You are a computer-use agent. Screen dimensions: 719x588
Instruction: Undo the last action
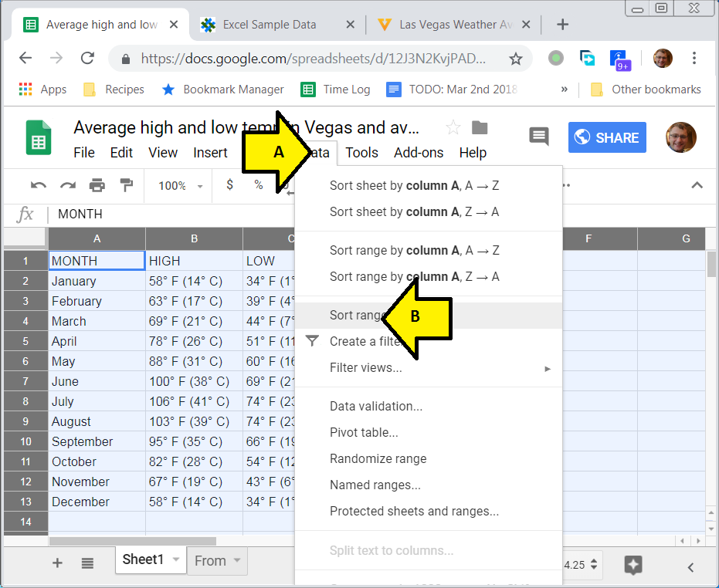click(x=39, y=186)
